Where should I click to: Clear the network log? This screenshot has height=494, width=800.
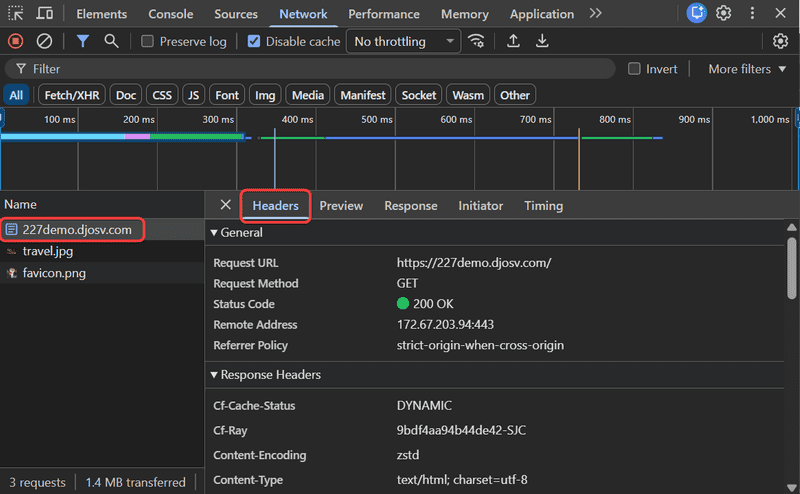[44, 41]
